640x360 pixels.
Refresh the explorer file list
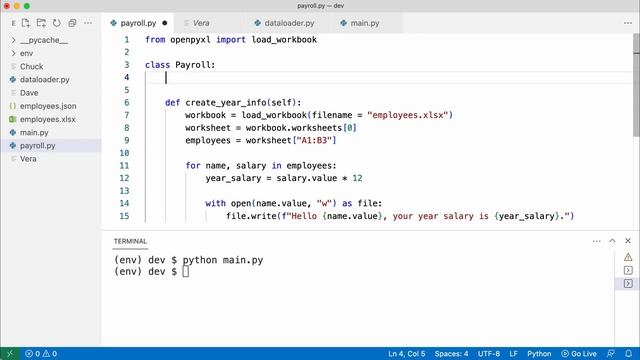coord(57,23)
